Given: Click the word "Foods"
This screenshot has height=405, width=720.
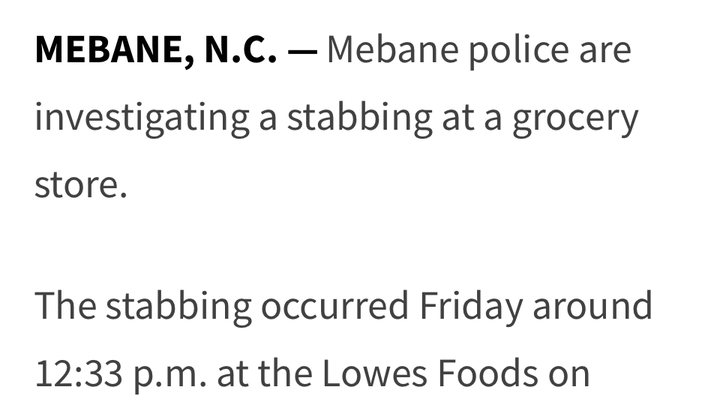Looking at the screenshot, I should pyautogui.click(x=487, y=374).
